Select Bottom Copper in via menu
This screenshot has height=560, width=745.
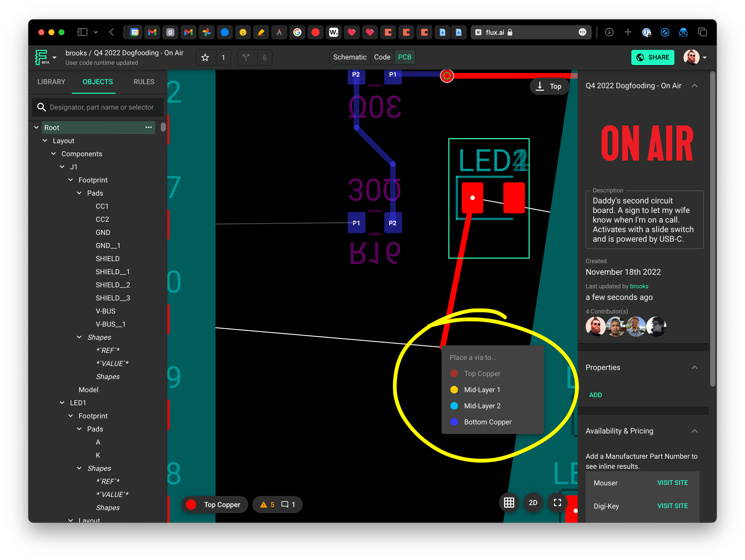coord(487,422)
